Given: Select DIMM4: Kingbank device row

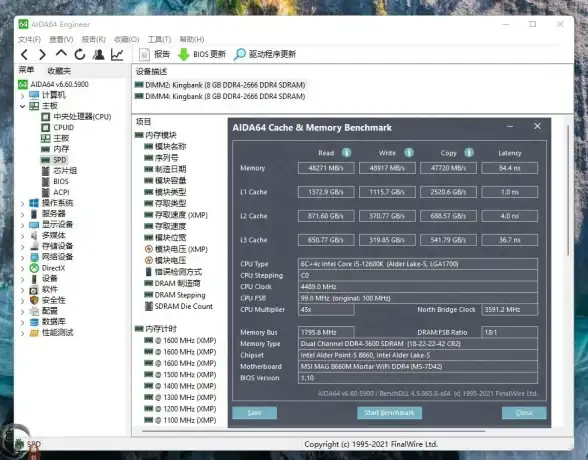Looking at the screenshot, I should 220,96.
